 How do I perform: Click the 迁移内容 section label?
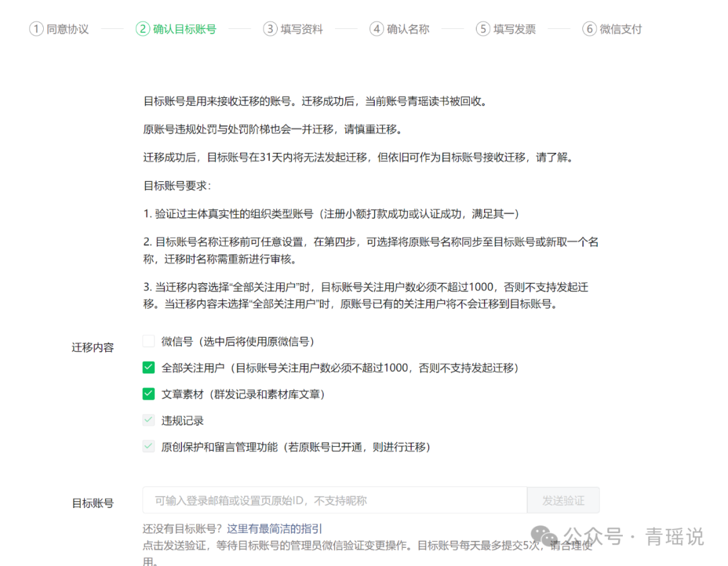(x=92, y=347)
